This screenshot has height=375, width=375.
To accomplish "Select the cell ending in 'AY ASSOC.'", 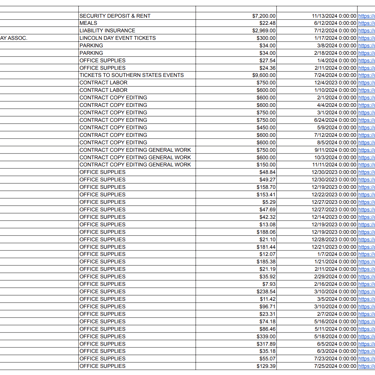I will point(39,38).
